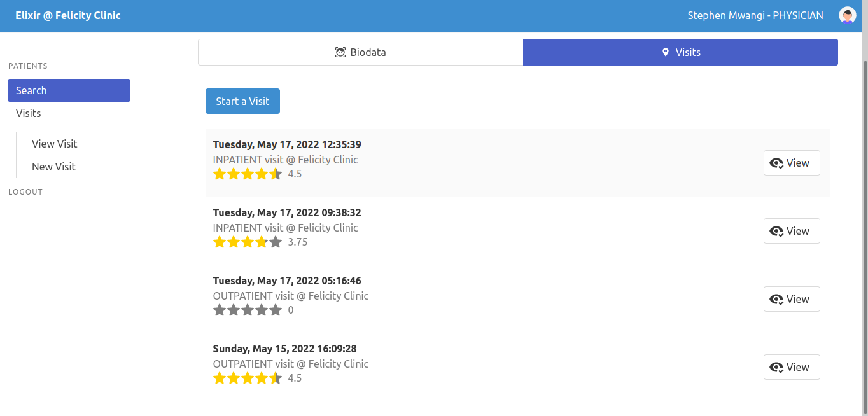Click the half-filled fifth star of 12:35:39 visit
The width and height of the screenshot is (868, 416).
click(276, 174)
